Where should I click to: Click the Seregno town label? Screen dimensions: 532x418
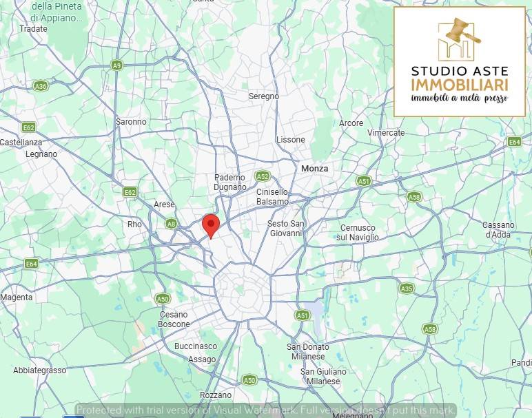tap(264, 96)
